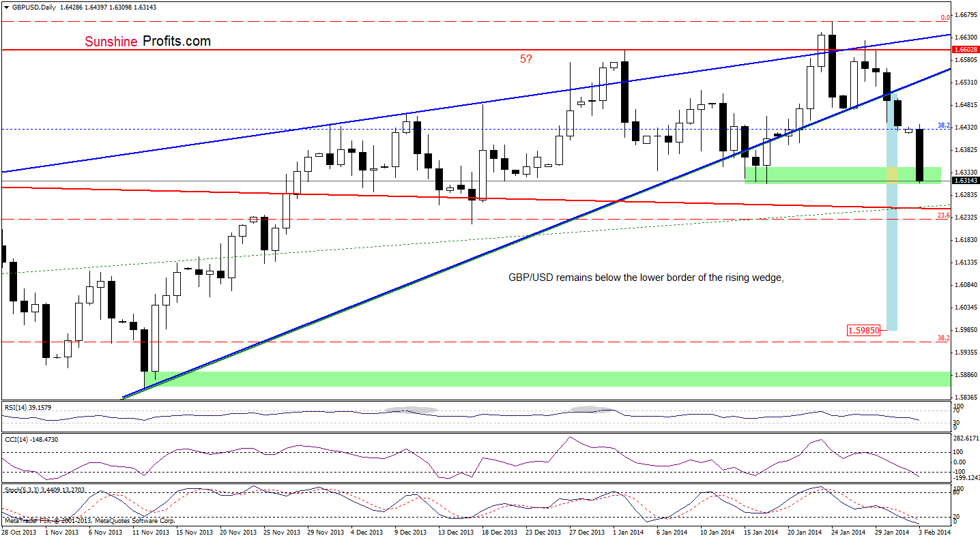
Task: Click the 1.60840 price axis value
Action: (966, 284)
